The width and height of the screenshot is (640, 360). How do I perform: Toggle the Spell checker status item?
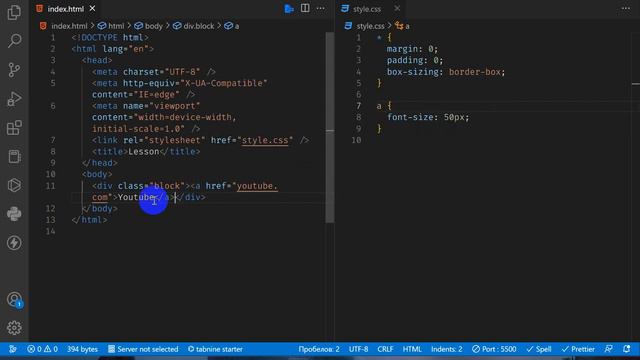coord(539,349)
